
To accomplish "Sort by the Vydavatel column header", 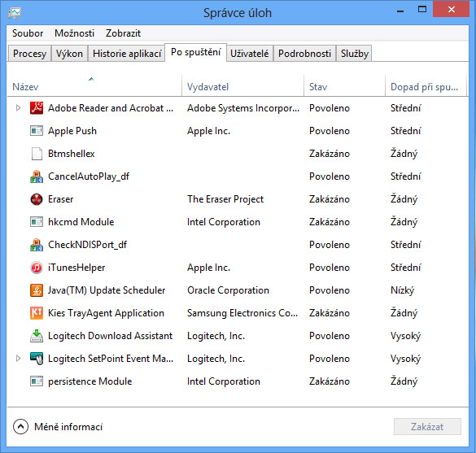I will [x=242, y=85].
